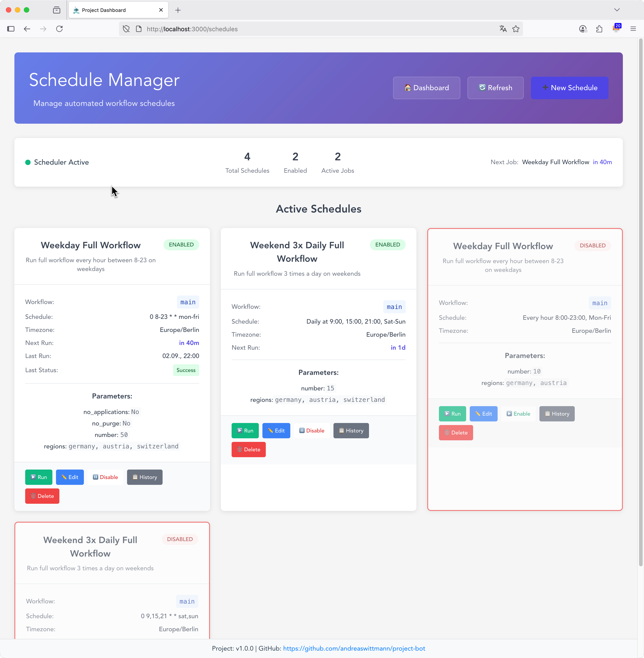Open the translate page icon
The height and width of the screenshot is (658, 644).
pos(503,29)
